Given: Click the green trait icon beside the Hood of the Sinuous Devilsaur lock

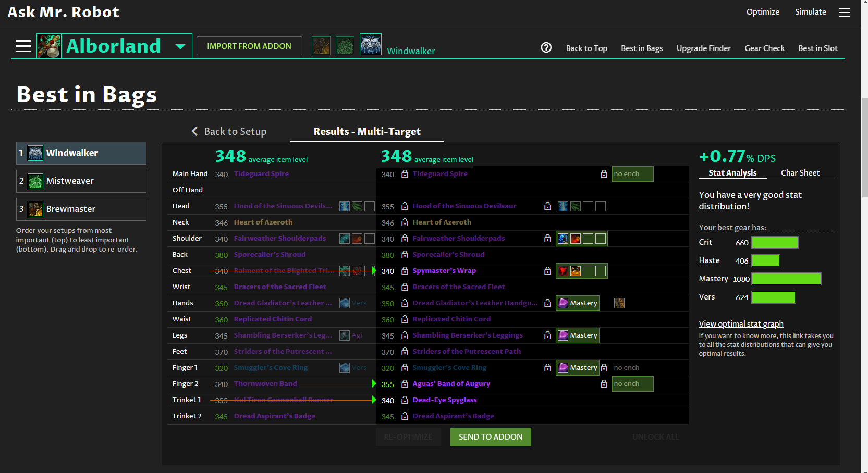Looking at the screenshot, I should point(576,206).
